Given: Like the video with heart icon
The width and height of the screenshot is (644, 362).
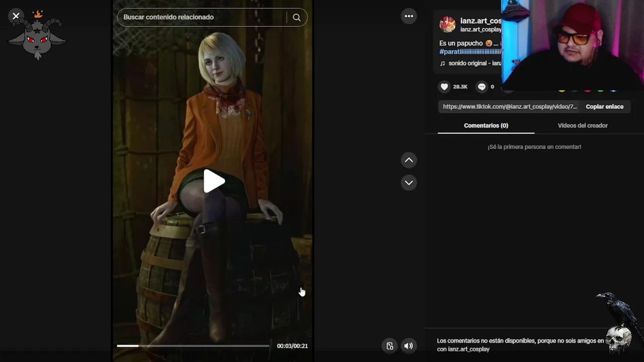Looking at the screenshot, I should coord(444,86).
